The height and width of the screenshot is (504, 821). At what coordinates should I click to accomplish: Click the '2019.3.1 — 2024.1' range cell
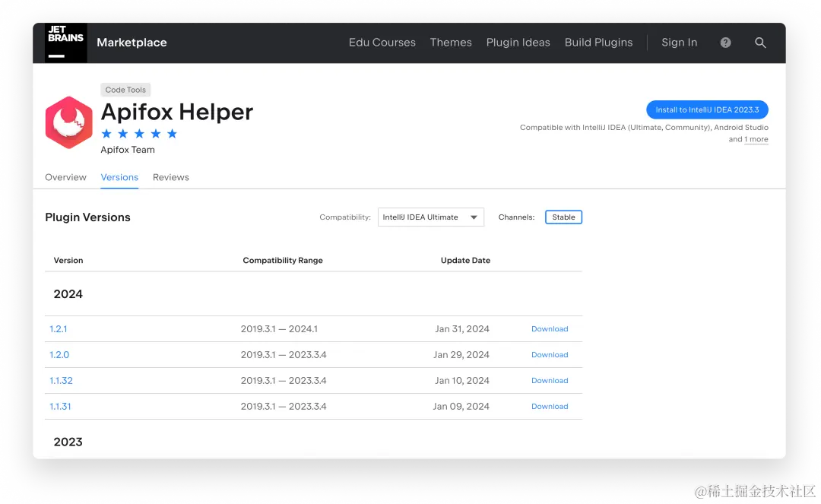tap(279, 329)
